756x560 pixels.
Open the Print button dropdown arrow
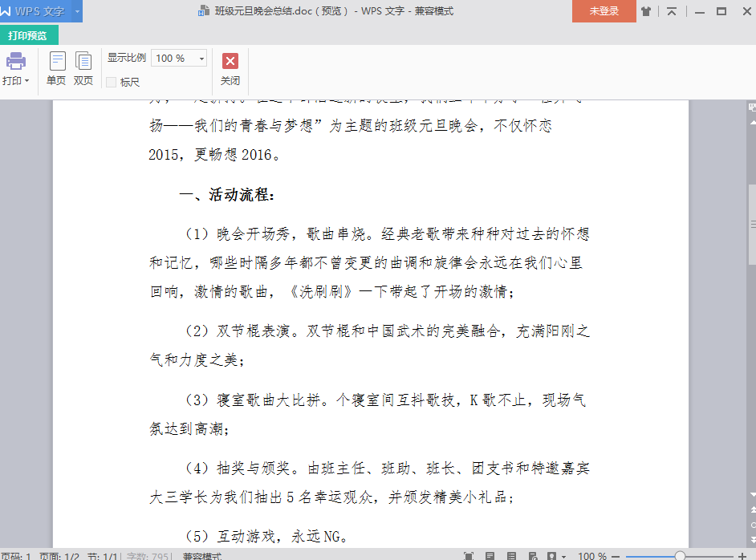click(26, 81)
